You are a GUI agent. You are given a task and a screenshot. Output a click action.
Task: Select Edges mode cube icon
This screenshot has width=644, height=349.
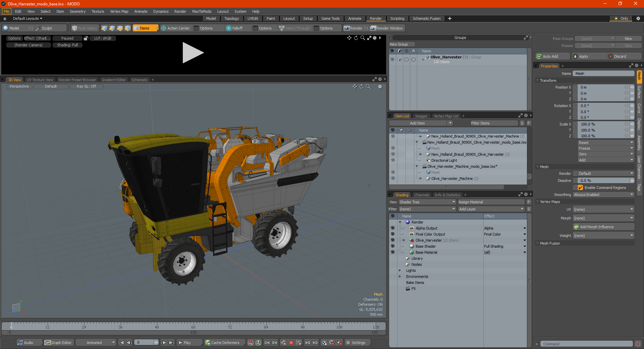[x=112, y=28]
